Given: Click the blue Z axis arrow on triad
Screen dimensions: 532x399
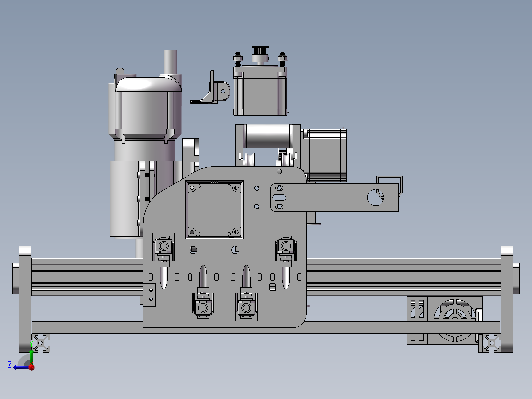Looking at the screenshot, I should pos(20,368).
